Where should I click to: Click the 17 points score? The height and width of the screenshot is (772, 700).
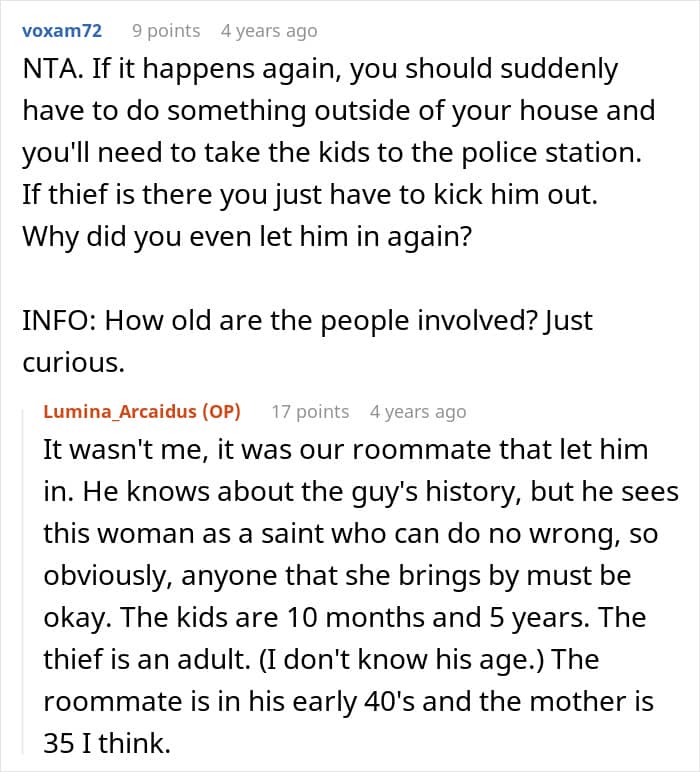point(310,412)
